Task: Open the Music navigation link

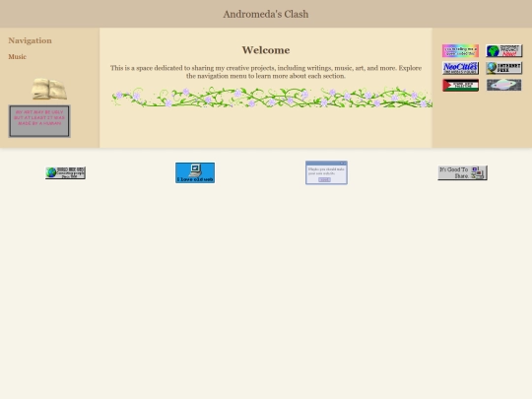Action: click(x=18, y=57)
